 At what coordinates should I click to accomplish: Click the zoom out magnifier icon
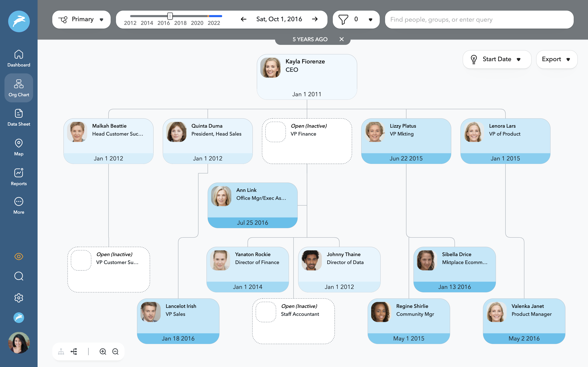pyautogui.click(x=115, y=352)
